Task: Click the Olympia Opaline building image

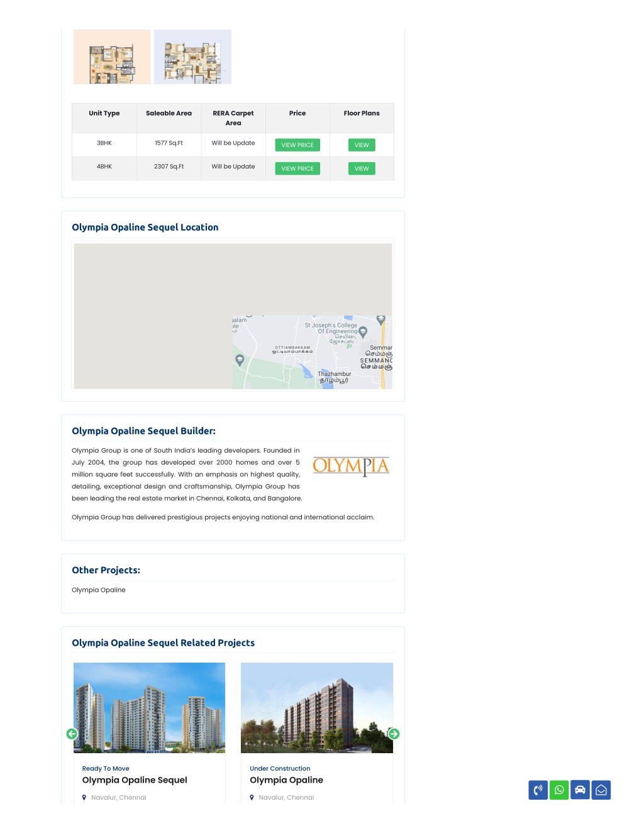Action: pyautogui.click(x=317, y=708)
